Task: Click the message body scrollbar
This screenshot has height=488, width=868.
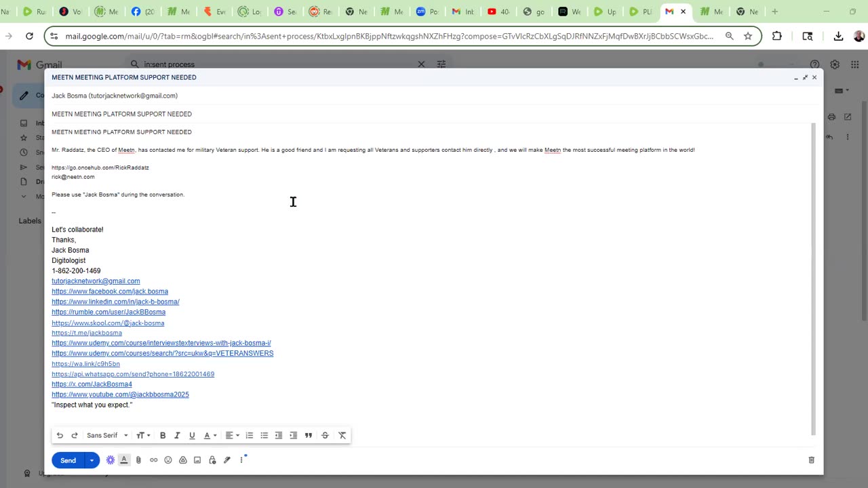Action: pyautogui.click(x=814, y=279)
